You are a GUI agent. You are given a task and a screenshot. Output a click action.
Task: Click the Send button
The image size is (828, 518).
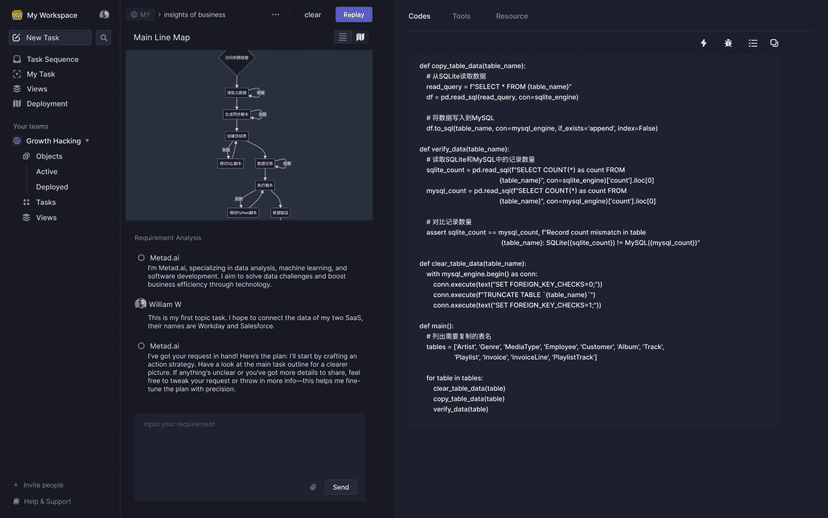[341, 487]
